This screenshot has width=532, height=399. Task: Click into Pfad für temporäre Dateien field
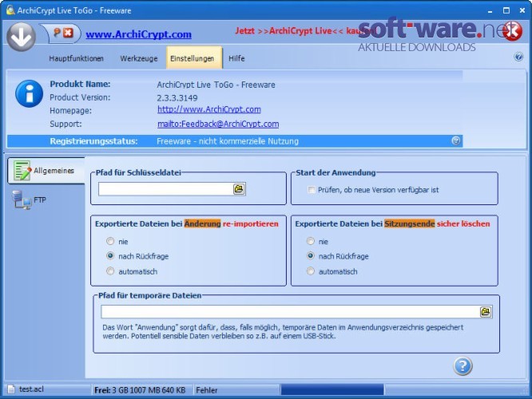[291, 311]
